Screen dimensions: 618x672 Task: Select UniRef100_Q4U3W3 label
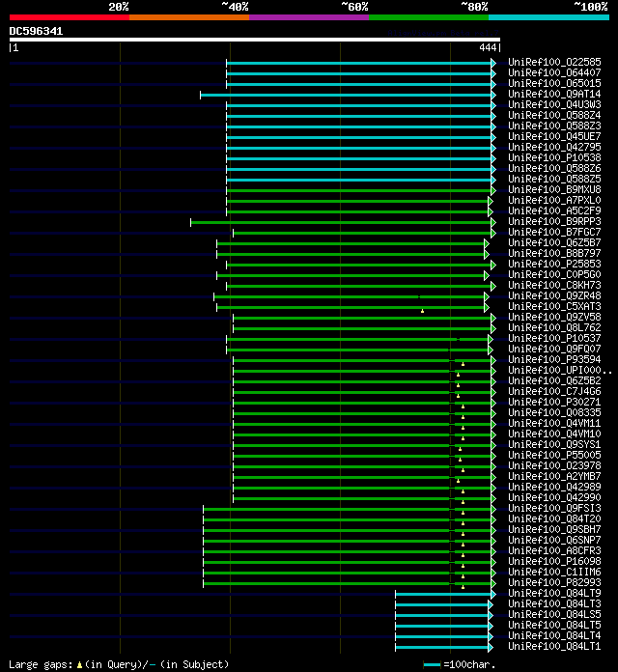554,105
